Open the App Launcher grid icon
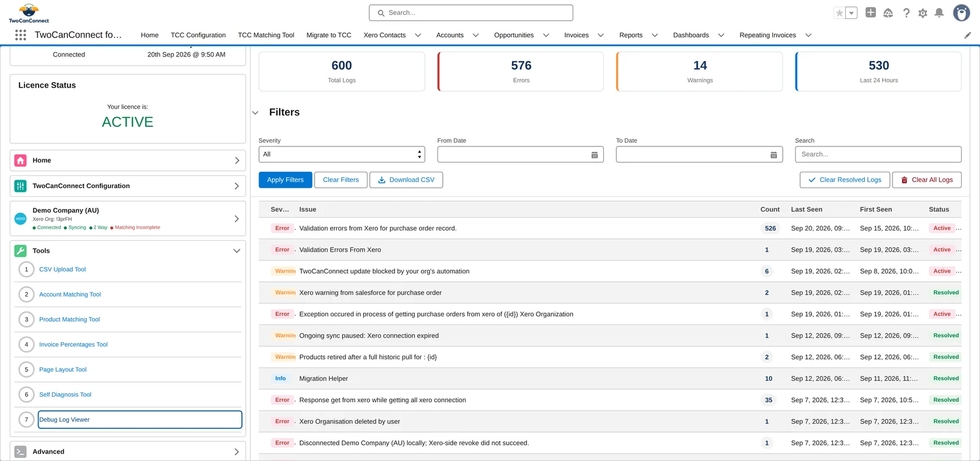This screenshot has height=461, width=980. tap(20, 35)
